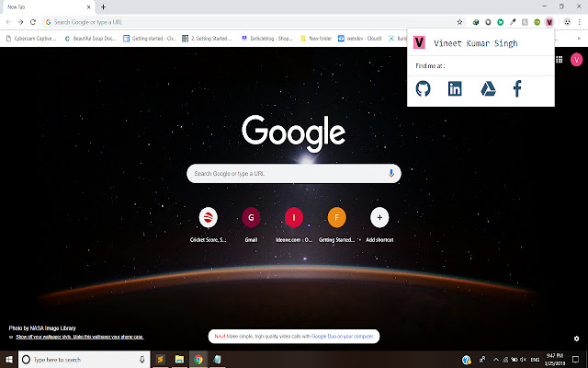Open the Cyberoam Captive bookmark
Viewport: 588px width, 368px height.
pos(31,39)
